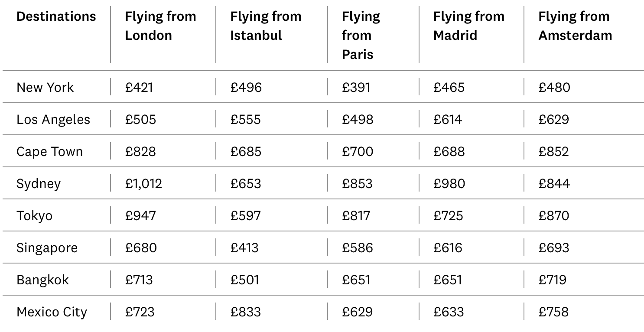Click the £852 Cape Town fare from Amsterdam

pyautogui.click(x=553, y=152)
